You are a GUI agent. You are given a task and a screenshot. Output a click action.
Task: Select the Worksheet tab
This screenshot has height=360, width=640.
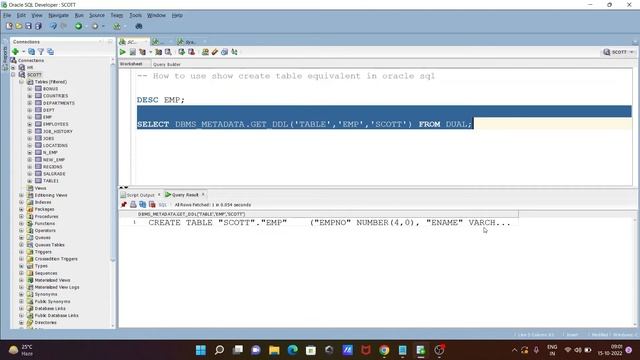131,64
